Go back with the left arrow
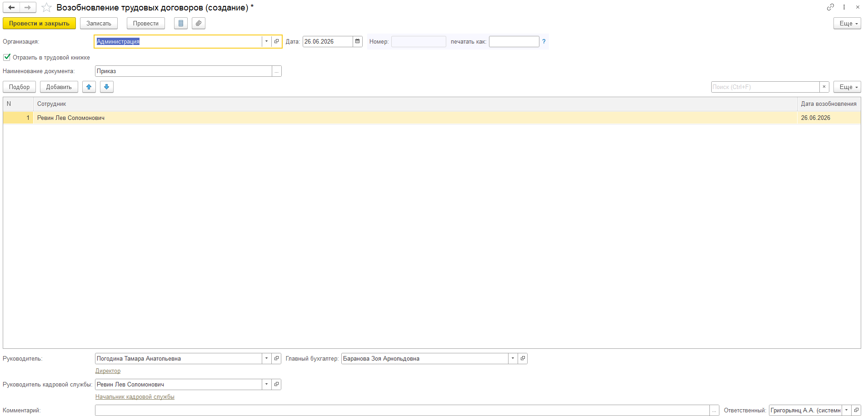Viewport: 868px width, 416px height. coord(11,7)
